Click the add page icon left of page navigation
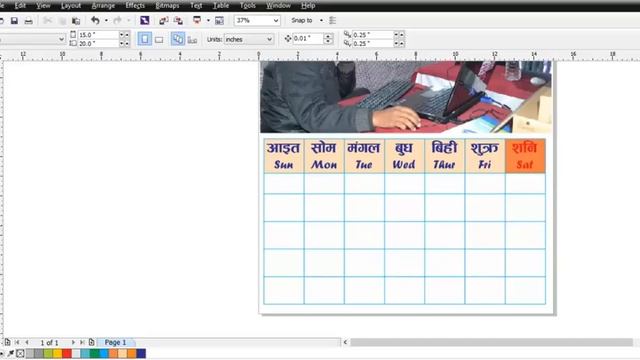 7,342
